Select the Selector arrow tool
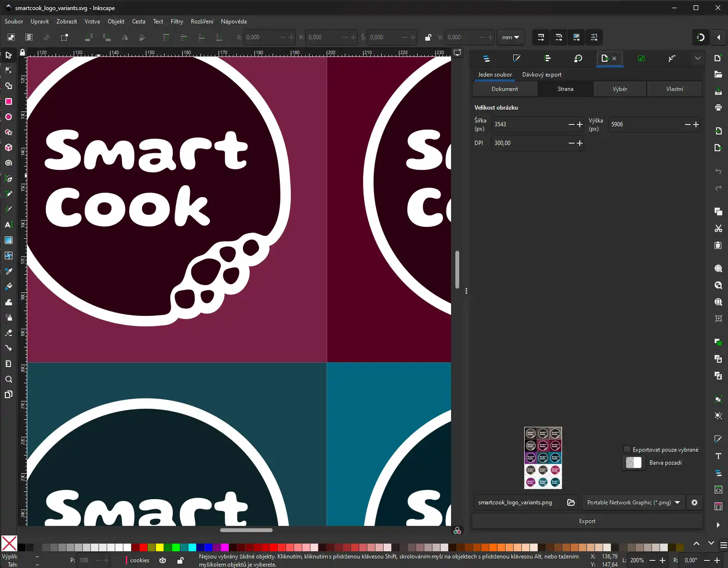The image size is (728, 568). click(9, 55)
